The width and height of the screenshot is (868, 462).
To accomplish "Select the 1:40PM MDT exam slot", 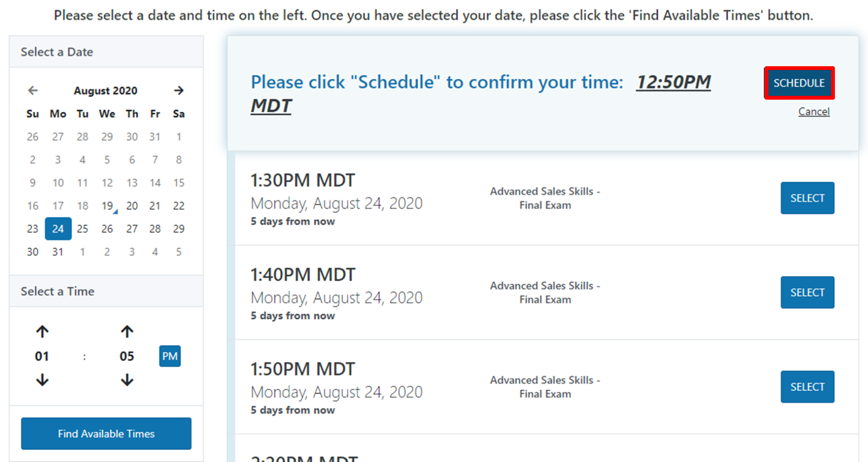I will coord(807,292).
